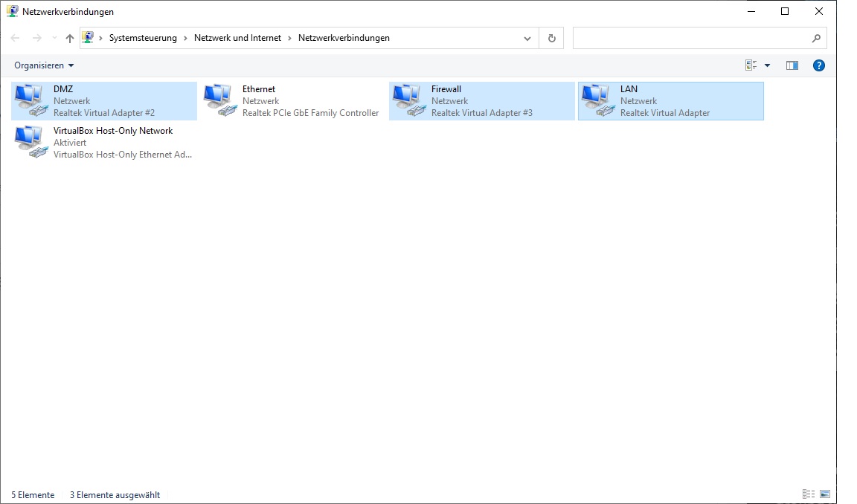Refresh the Netzwerkverbindungen address bar
Screen dimensions: 857x504
click(551, 38)
